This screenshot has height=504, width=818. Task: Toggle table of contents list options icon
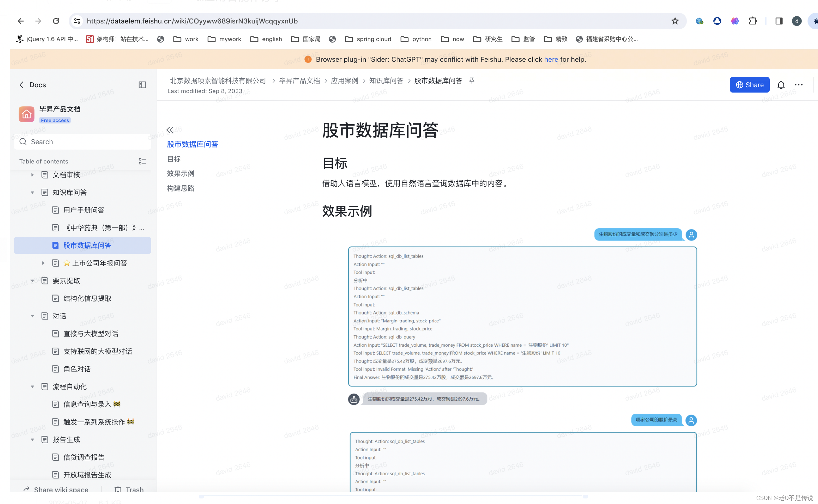pos(142,161)
